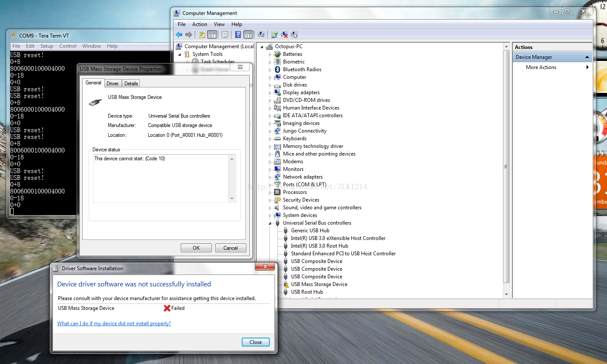Open Control menu in Tera Term window
The image size is (607, 364).
click(x=68, y=46)
